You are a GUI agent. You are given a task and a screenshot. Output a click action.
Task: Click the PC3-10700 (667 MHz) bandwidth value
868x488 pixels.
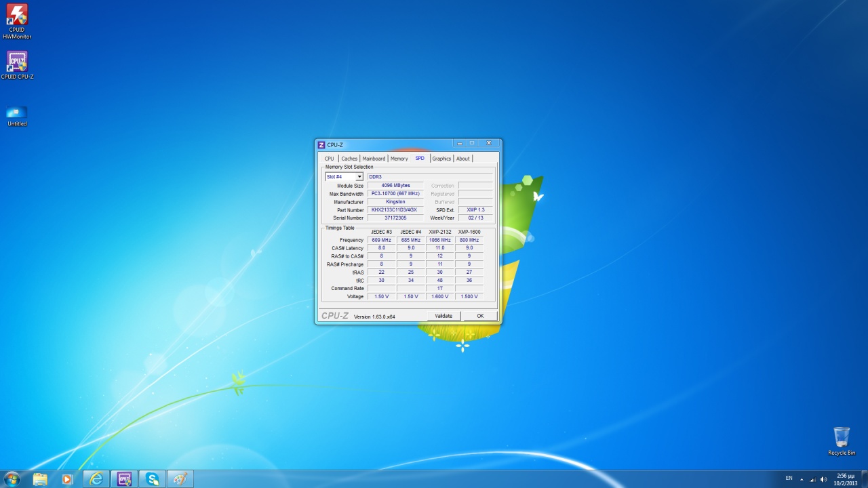395,194
